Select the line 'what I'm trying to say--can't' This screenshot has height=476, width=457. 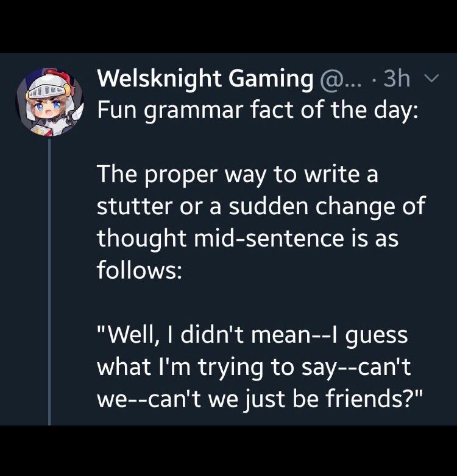[x=254, y=368]
